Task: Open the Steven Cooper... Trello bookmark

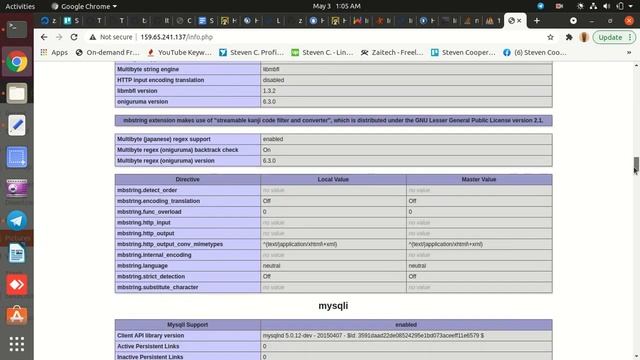Action: 463,52
